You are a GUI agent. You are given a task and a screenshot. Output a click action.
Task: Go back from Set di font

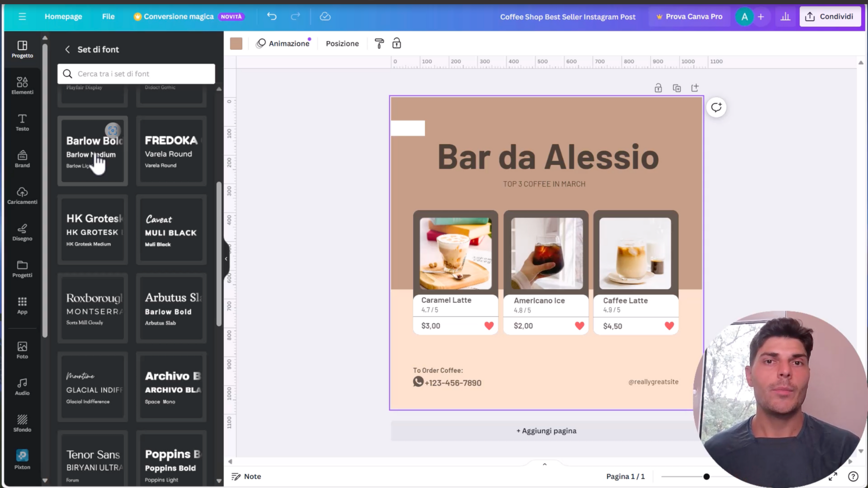(x=67, y=49)
